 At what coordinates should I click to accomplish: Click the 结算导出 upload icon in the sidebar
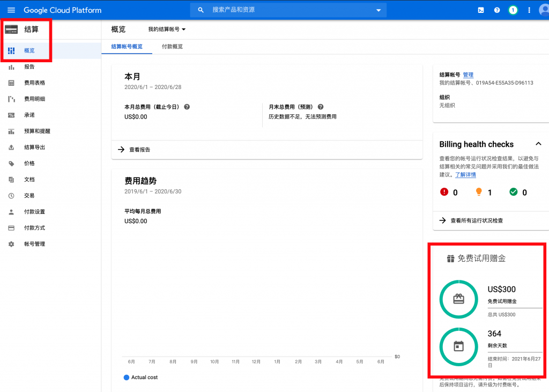tap(11, 147)
